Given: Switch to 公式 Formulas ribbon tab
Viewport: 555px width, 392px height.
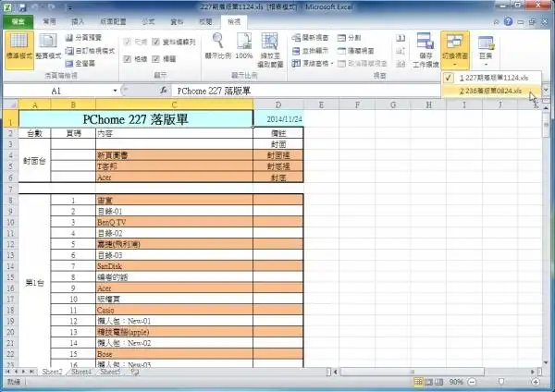Looking at the screenshot, I should tap(148, 22).
